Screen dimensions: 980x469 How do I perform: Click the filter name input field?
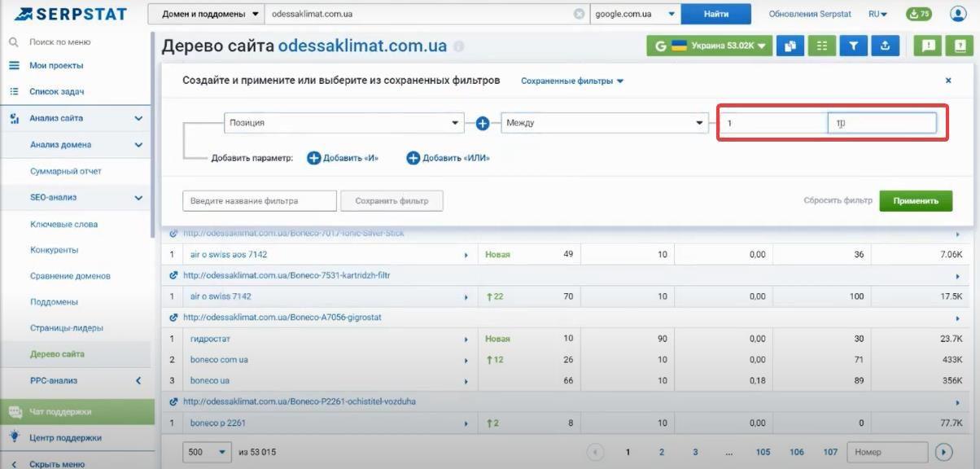260,200
